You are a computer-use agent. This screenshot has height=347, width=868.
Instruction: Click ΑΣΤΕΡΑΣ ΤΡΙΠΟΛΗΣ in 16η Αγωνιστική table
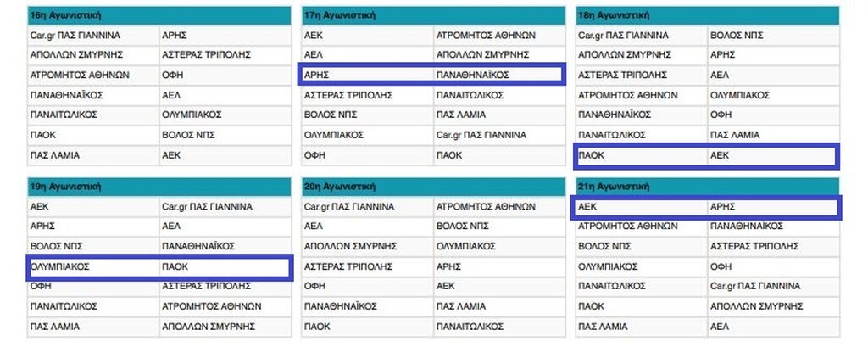tap(206, 54)
